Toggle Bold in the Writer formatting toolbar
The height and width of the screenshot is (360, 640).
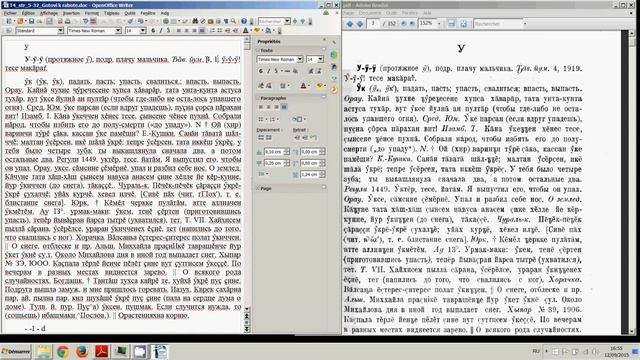153,31
